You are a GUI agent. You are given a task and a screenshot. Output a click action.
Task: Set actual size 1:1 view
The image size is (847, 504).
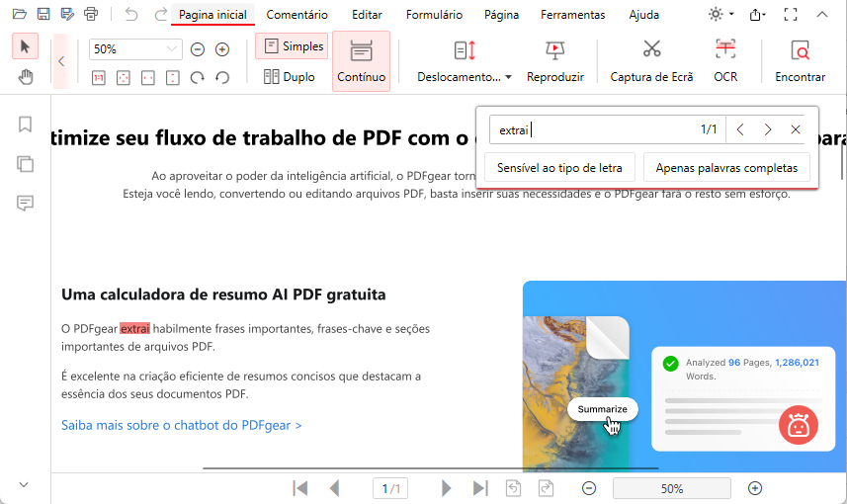pos(98,78)
